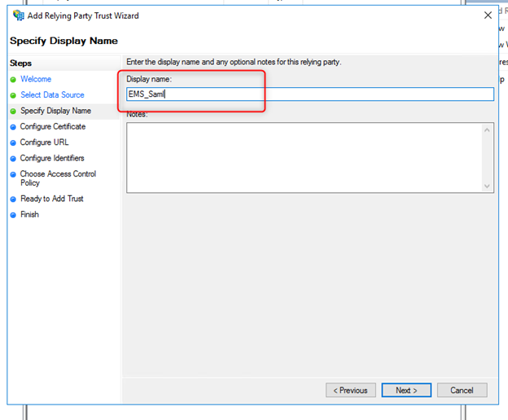
Task: Go back with the Previous button
Action: coord(351,391)
